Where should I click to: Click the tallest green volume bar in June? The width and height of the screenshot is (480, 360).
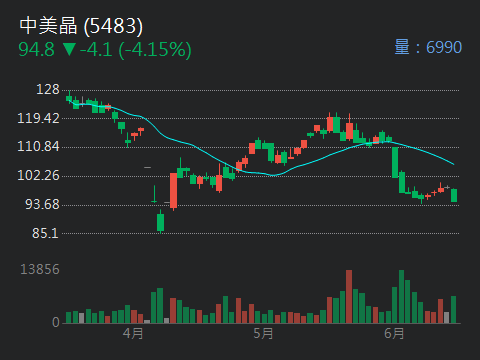tap(401, 297)
